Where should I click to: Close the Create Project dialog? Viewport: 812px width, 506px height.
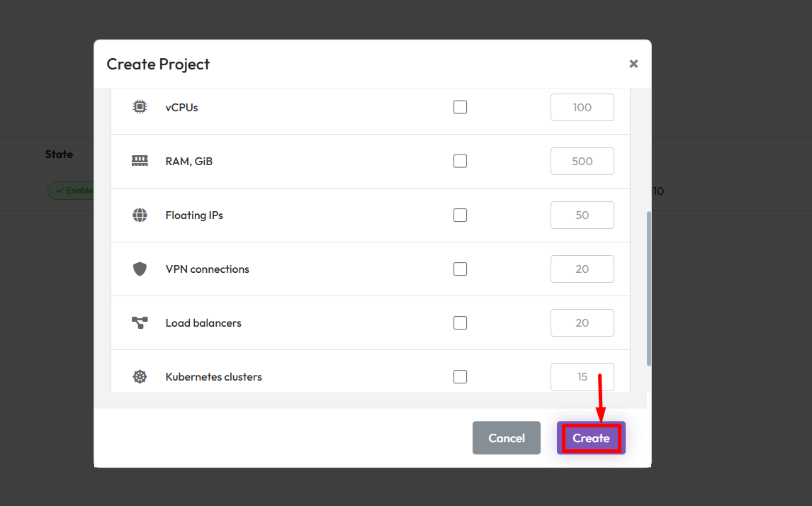(633, 64)
